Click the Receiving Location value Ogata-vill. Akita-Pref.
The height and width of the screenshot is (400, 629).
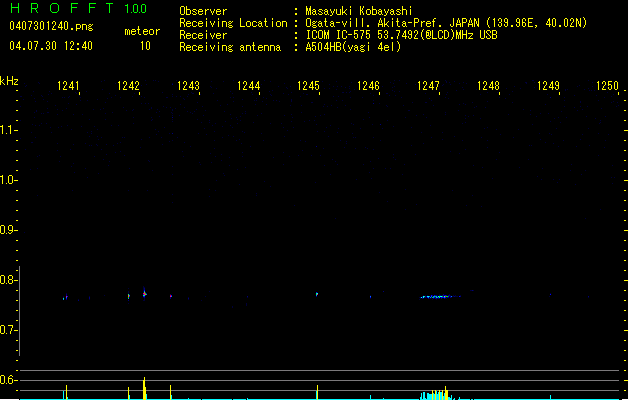click(x=374, y=23)
